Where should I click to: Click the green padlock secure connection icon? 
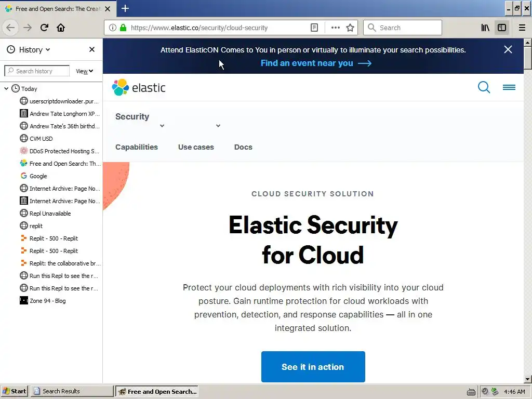(123, 28)
